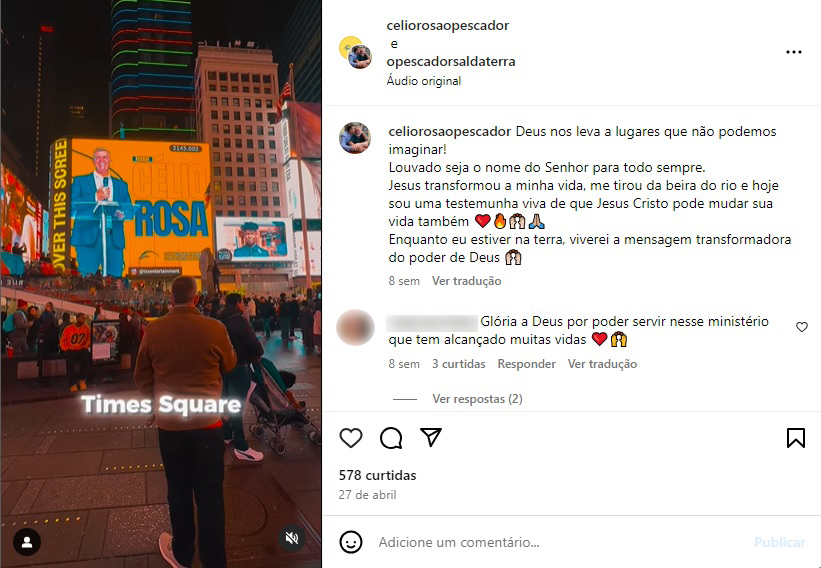Click into Adicione um comentário field
This screenshot has width=821, height=568.
click(560, 542)
